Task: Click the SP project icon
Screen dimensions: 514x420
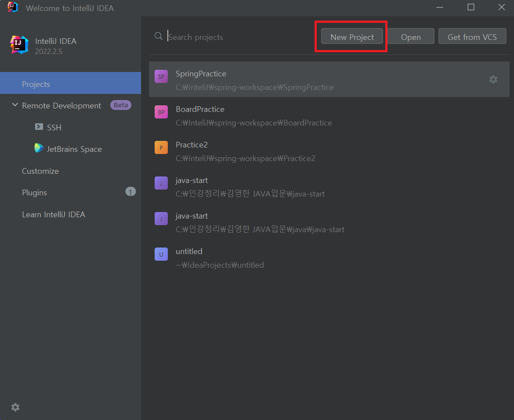Action: [x=161, y=77]
